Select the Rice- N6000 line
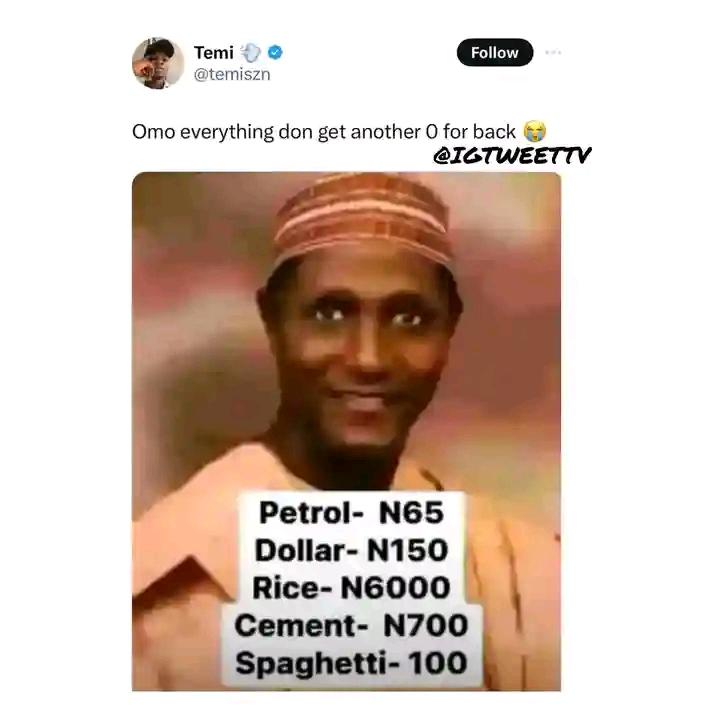 [351, 588]
